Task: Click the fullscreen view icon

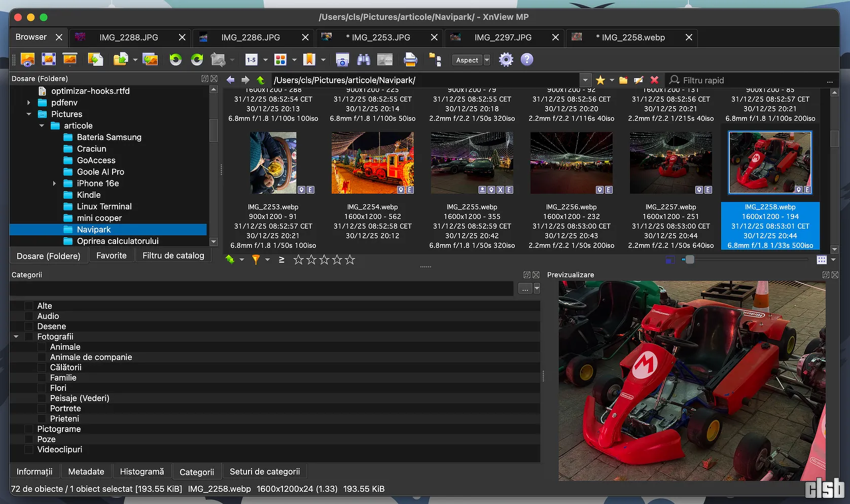Action: point(49,60)
